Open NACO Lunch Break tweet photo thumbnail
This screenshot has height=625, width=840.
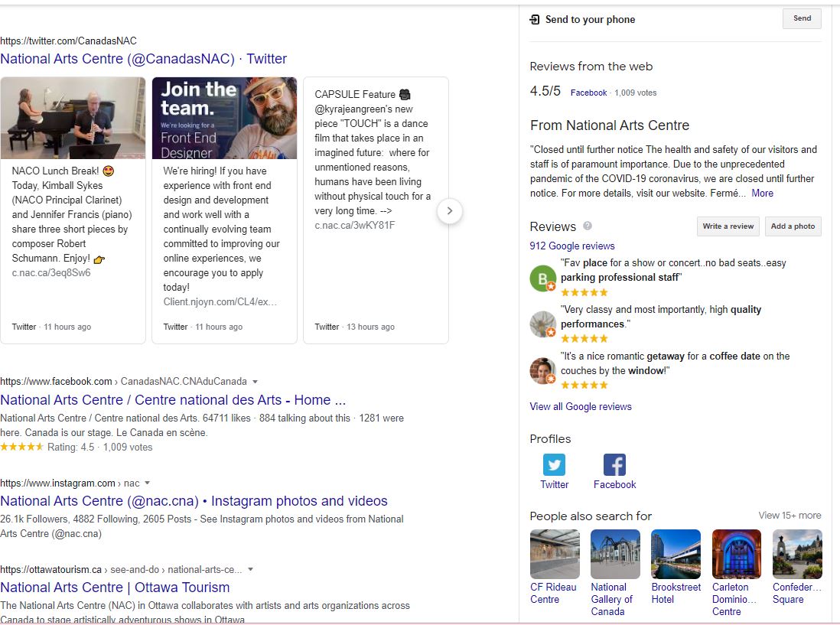[73, 118]
